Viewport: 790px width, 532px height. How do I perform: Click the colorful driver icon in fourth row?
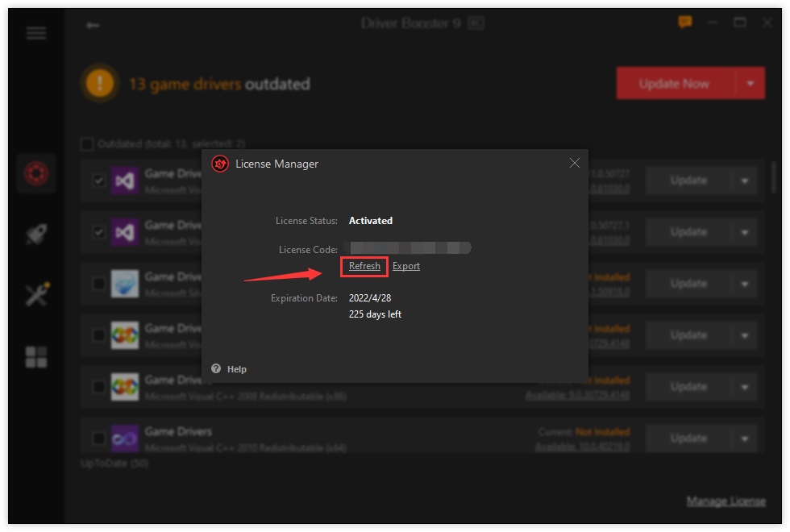[125, 335]
